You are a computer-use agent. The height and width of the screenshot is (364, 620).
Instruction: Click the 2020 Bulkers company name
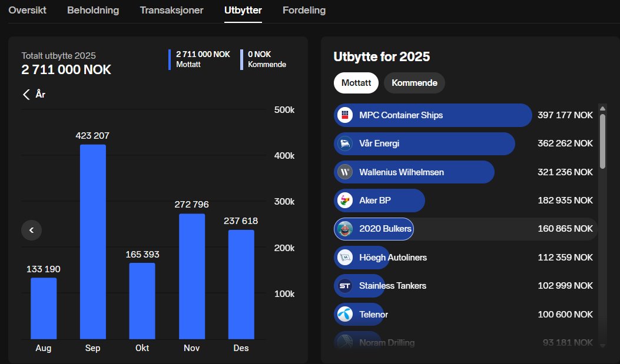385,229
